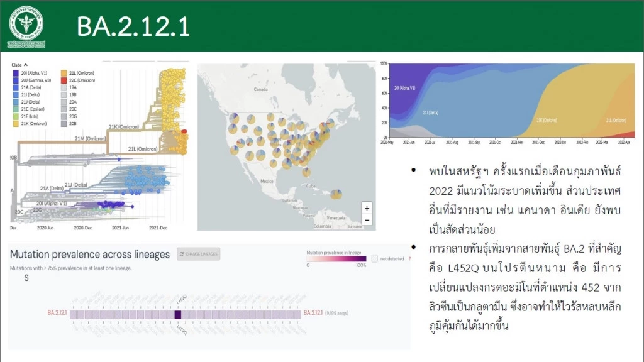Toggle visibility of the 19A clade
The width and height of the screenshot is (644, 362).
pyautogui.click(x=64, y=88)
